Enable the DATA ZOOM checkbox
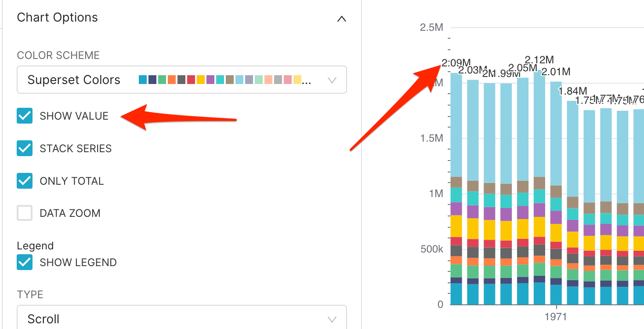Screen dimensions: 644x329 (24, 213)
